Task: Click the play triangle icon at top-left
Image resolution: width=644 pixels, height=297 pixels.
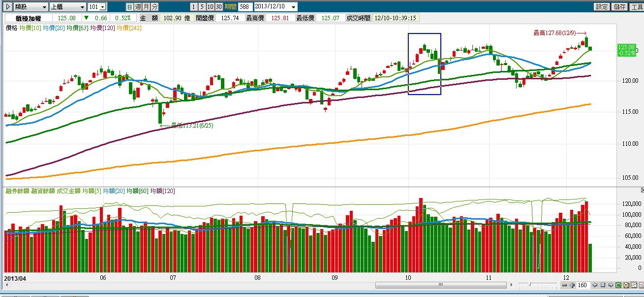Action: [8, 7]
